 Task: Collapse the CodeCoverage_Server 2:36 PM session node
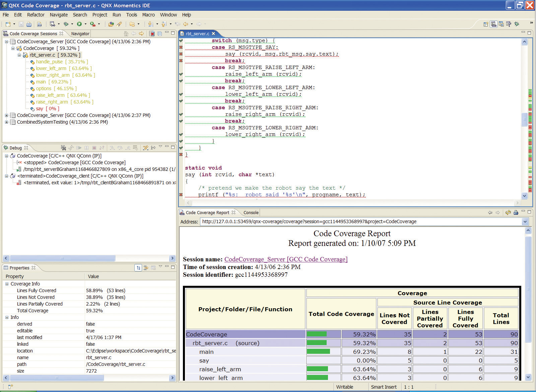pos(6,42)
